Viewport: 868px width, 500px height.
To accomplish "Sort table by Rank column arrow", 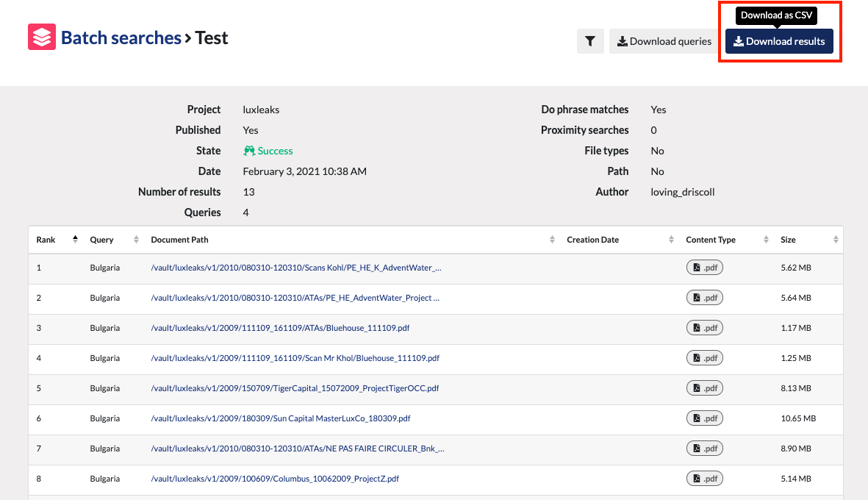I will 75,240.
